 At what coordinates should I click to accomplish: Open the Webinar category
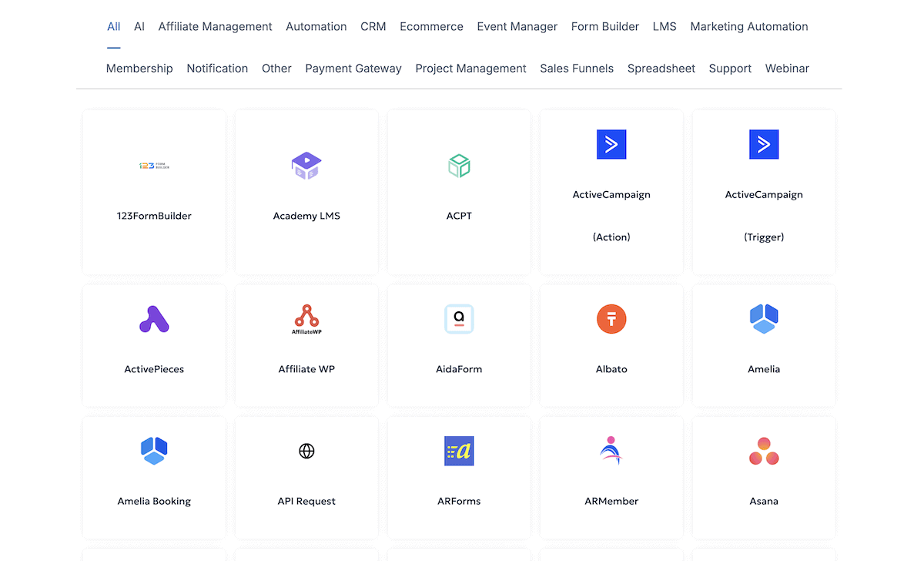(787, 68)
